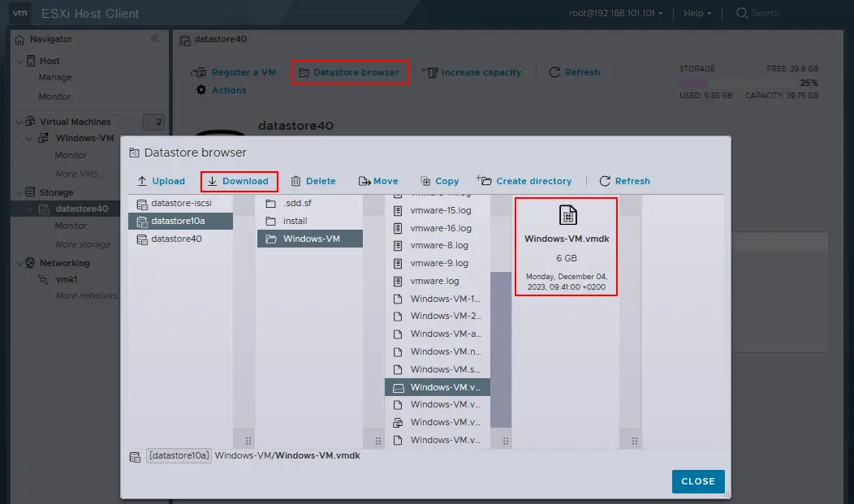This screenshot has height=504, width=854.
Task: Collapse the Storage tree node arrow
Action: click(19, 192)
